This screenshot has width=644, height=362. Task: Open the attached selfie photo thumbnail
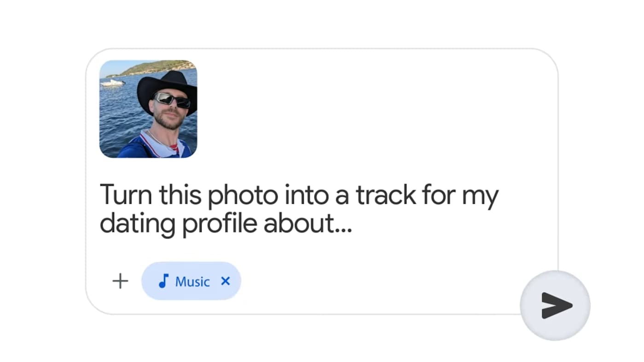point(148,109)
